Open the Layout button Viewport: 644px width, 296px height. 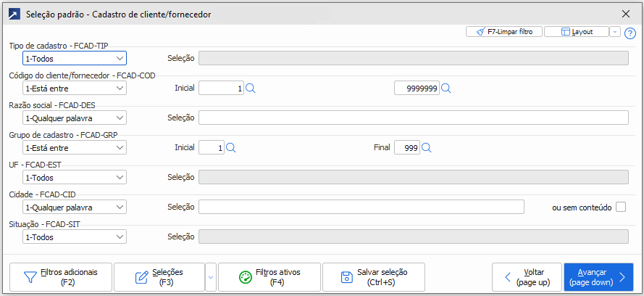pyautogui.click(x=576, y=32)
